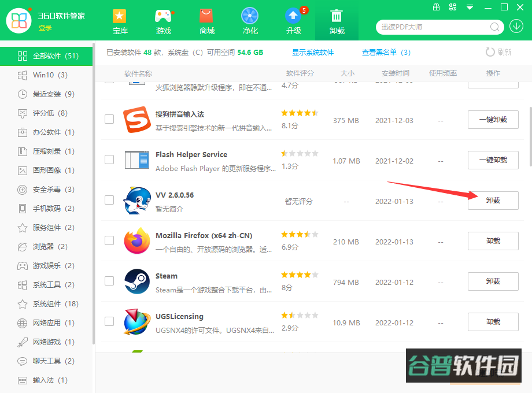The height and width of the screenshot is (393, 532).
Task: Select 全部软件 (51) category
Action: pyautogui.click(x=46, y=56)
